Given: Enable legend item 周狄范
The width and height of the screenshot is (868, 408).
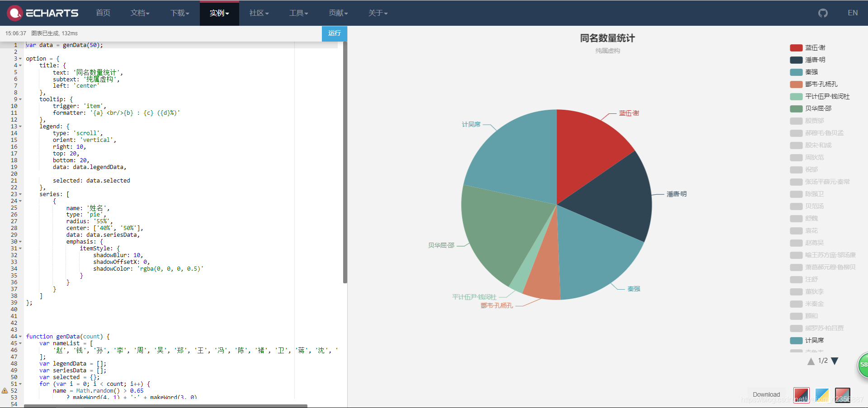Looking at the screenshot, I should click(x=807, y=158).
